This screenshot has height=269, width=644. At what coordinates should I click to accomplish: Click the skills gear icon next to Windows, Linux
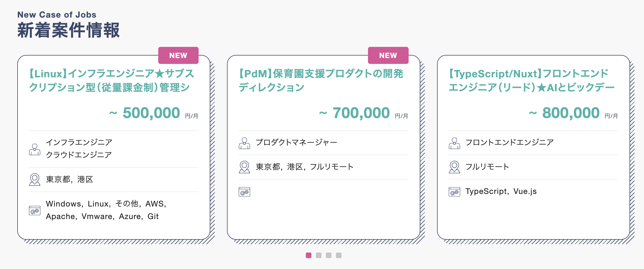pos(35,210)
